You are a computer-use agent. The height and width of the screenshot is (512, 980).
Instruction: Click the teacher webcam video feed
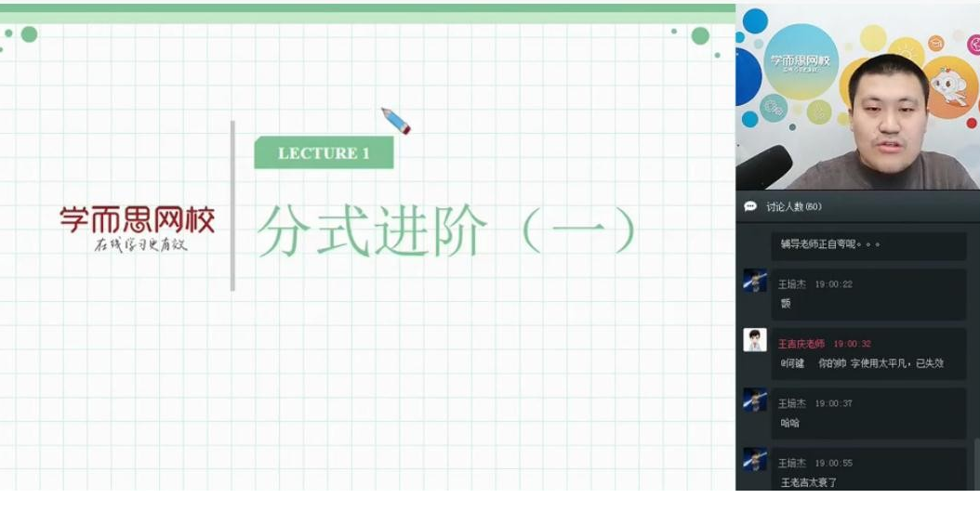click(857, 98)
